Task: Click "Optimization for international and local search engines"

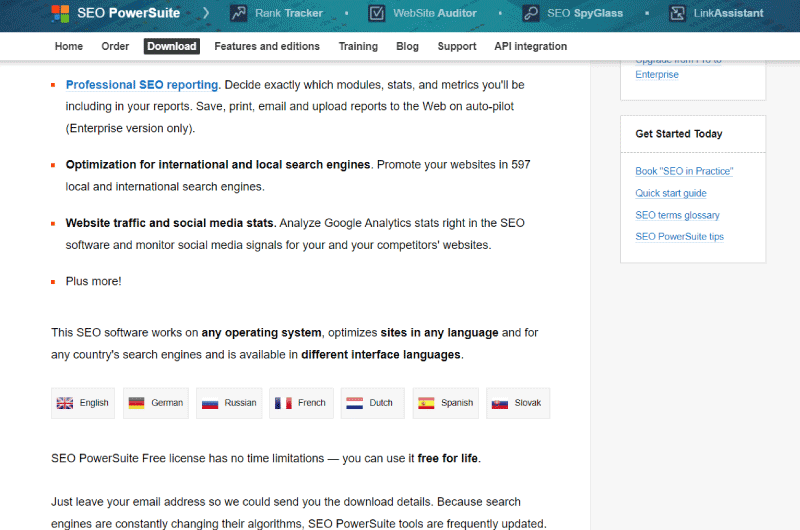Action: [218, 165]
